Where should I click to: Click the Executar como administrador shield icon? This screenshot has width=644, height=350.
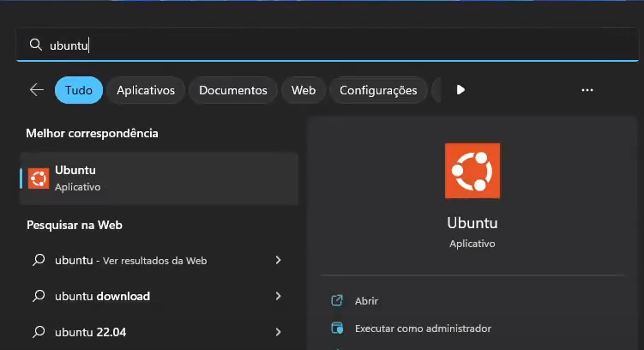[337, 329]
